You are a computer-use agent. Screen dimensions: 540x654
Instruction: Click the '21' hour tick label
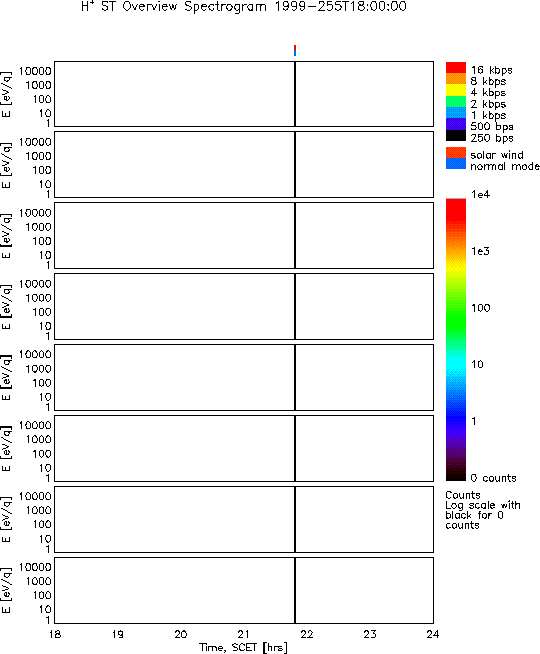coord(244,634)
